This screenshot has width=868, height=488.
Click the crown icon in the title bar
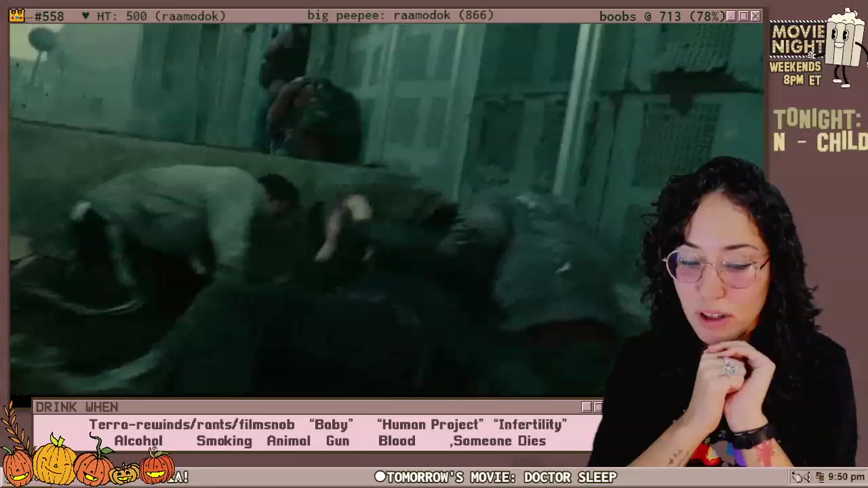[x=17, y=16]
